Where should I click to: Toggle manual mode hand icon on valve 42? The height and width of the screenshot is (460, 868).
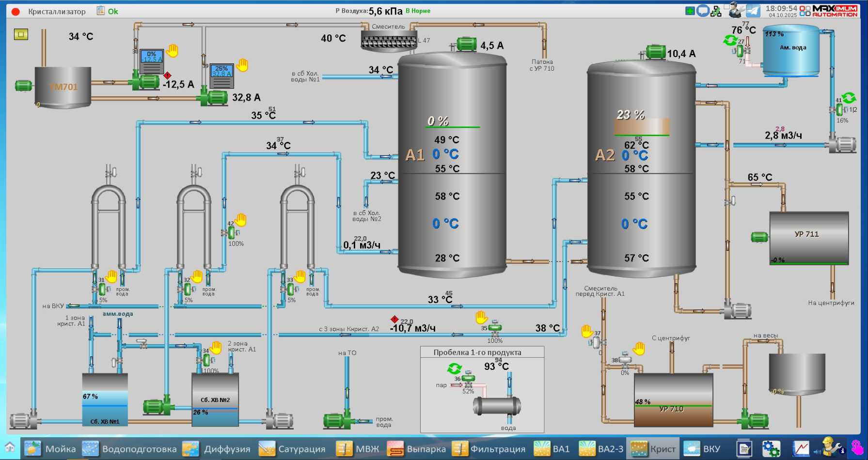click(241, 220)
